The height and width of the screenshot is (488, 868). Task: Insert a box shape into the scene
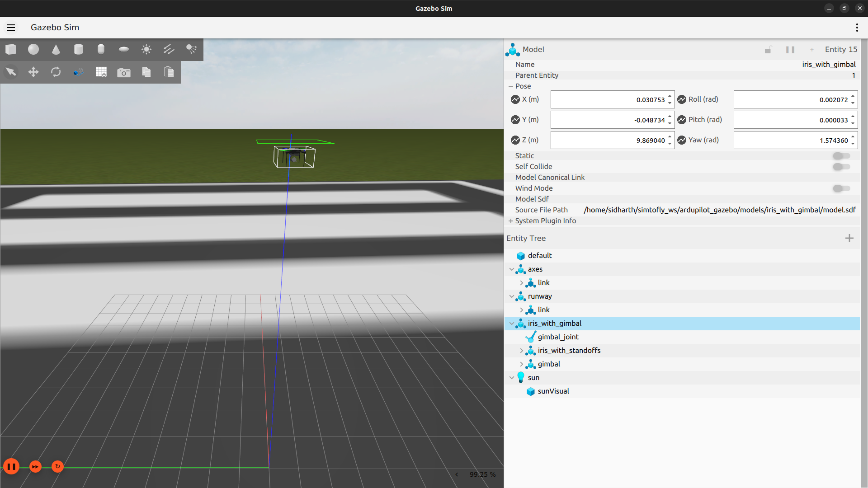point(11,49)
